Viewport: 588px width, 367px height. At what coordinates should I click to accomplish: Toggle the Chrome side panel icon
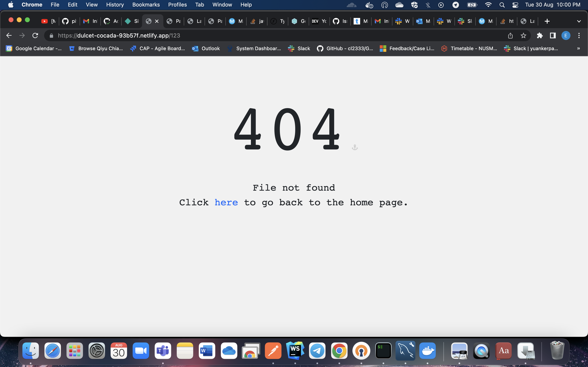[x=553, y=36]
